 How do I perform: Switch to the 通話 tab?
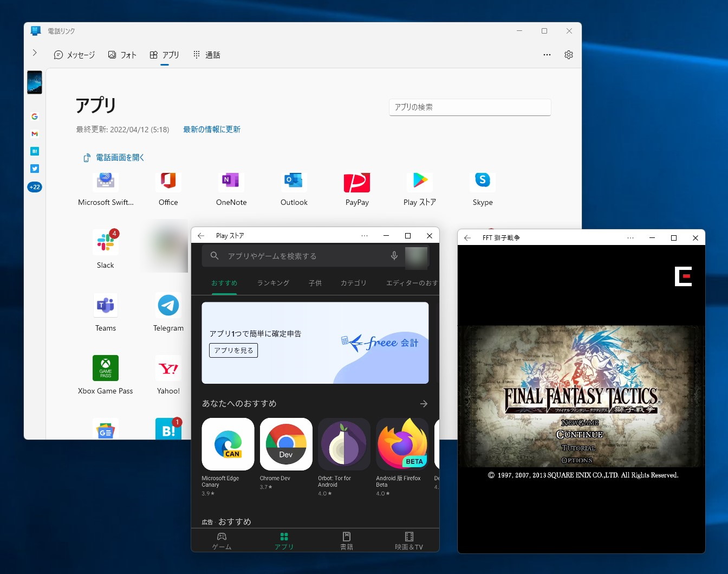point(207,55)
